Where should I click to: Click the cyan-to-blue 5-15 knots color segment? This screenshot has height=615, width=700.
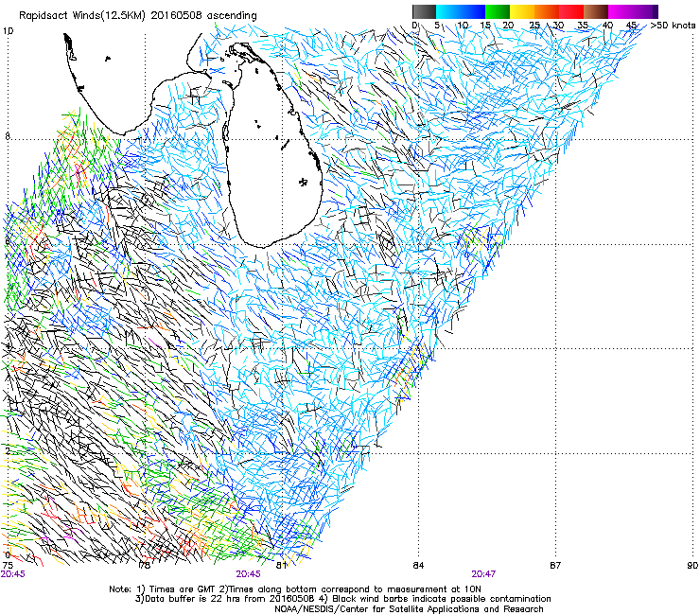(x=461, y=11)
